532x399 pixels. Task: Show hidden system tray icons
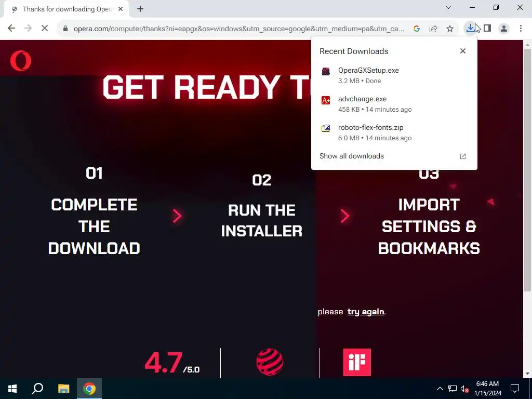click(x=440, y=389)
